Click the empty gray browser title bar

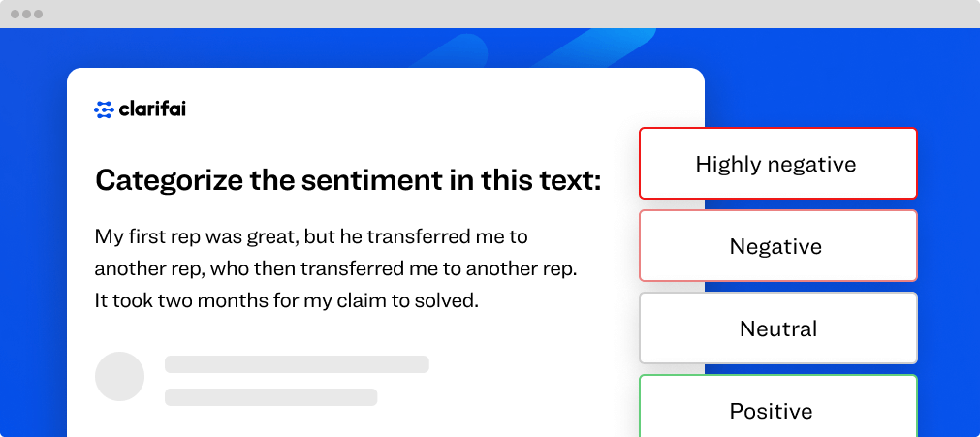coord(485,14)
